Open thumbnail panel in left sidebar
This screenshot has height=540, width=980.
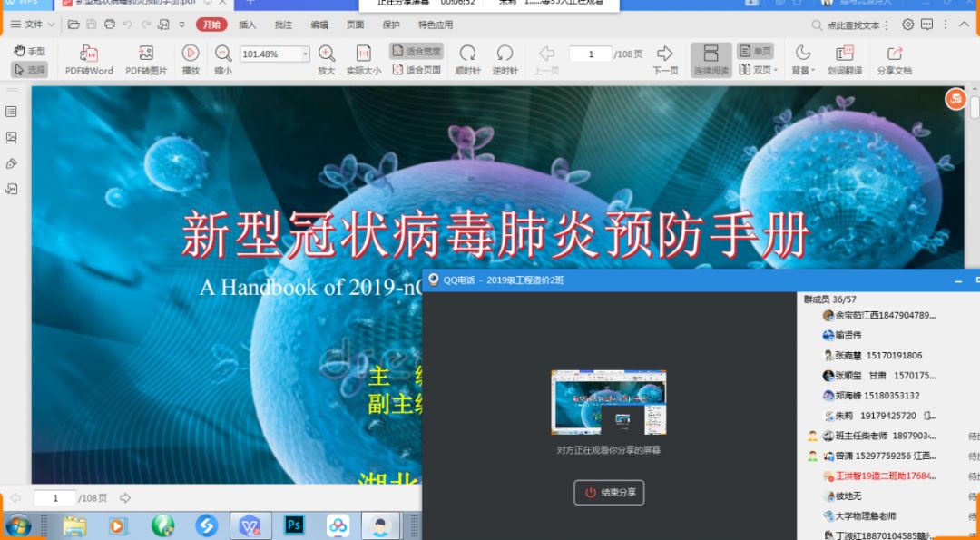coord(11,138)
